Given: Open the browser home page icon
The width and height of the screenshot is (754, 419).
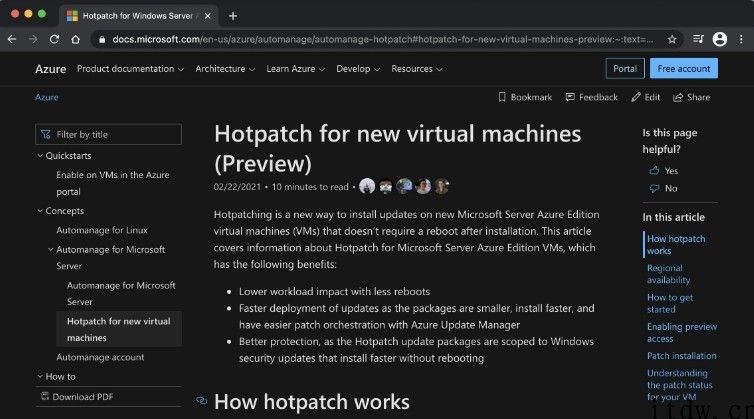Looking at the screenshot, I should click(x=75, y=39).
